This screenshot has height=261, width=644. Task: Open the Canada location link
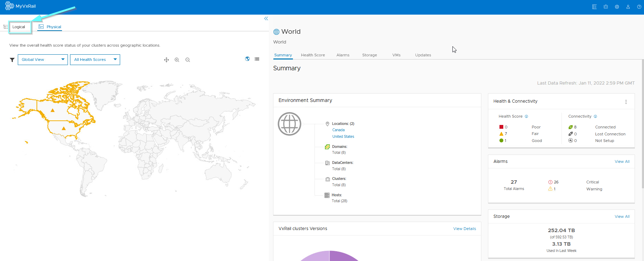coord(339,130)
